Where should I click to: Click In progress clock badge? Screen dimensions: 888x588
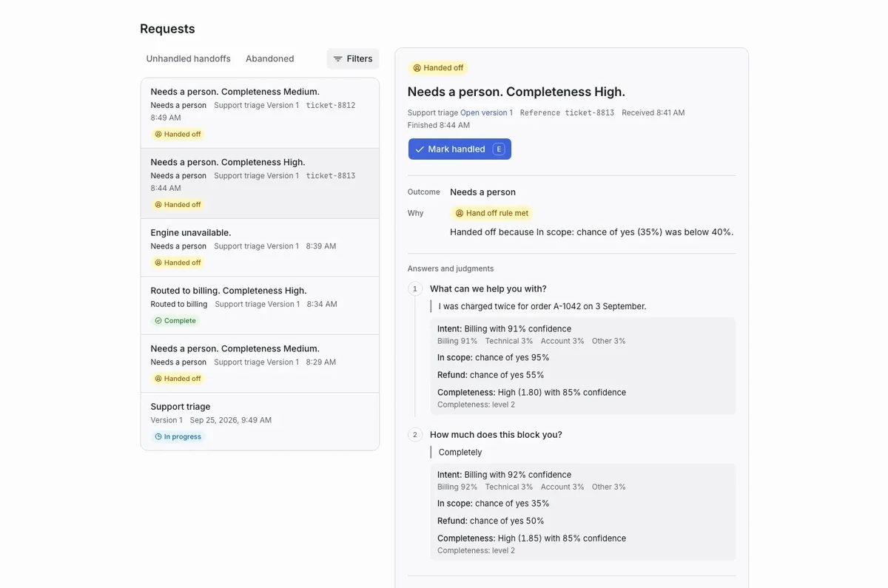[178, 437]
